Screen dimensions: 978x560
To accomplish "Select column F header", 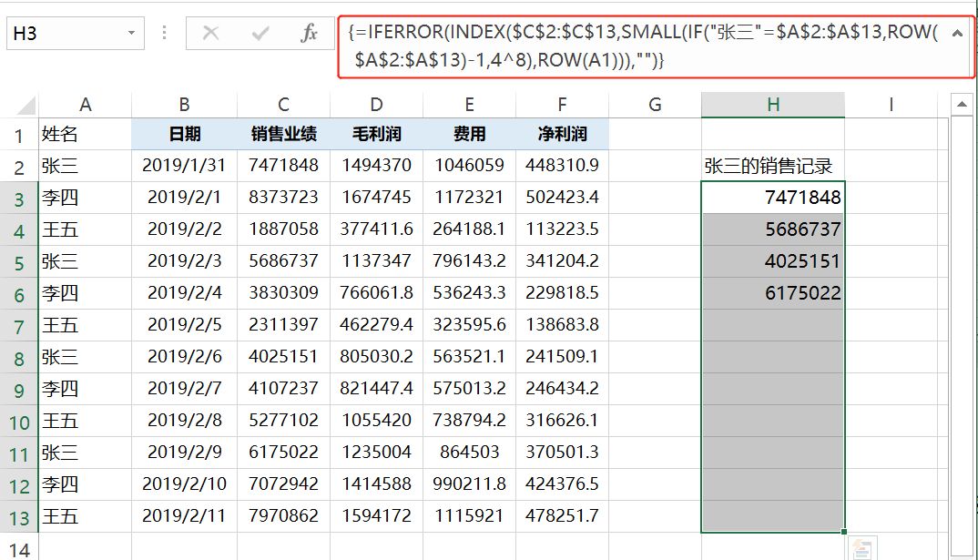I will pos(562,105).
